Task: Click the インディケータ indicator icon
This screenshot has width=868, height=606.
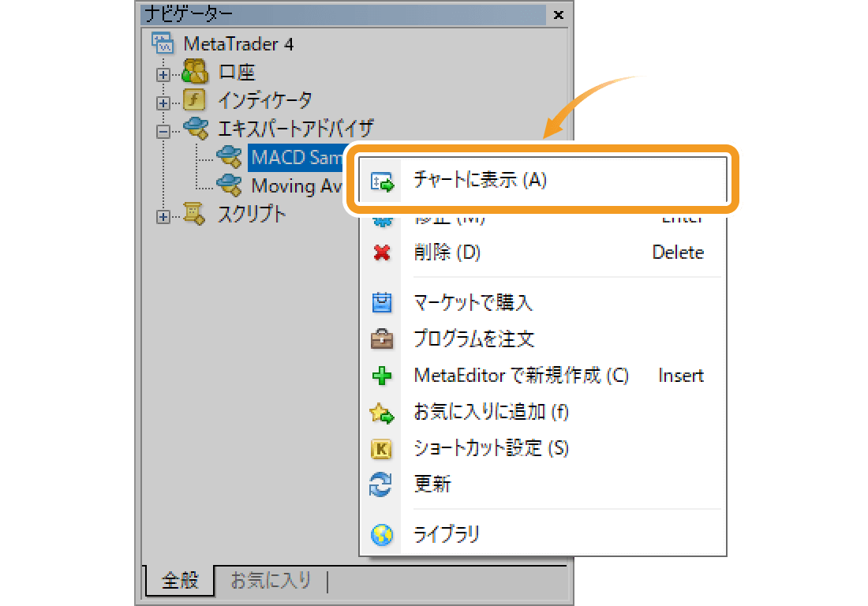Action: pyautogui.click(x=194, y=100)
